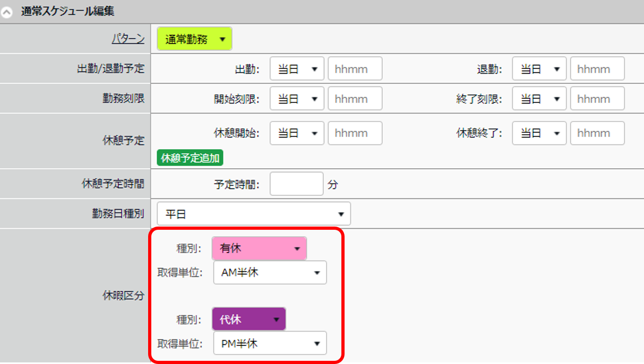Image resolution: width=644 pixels, height=364 pixels.
Task: Click the 予定時間 minutes input field
Action: click(296, 184)
